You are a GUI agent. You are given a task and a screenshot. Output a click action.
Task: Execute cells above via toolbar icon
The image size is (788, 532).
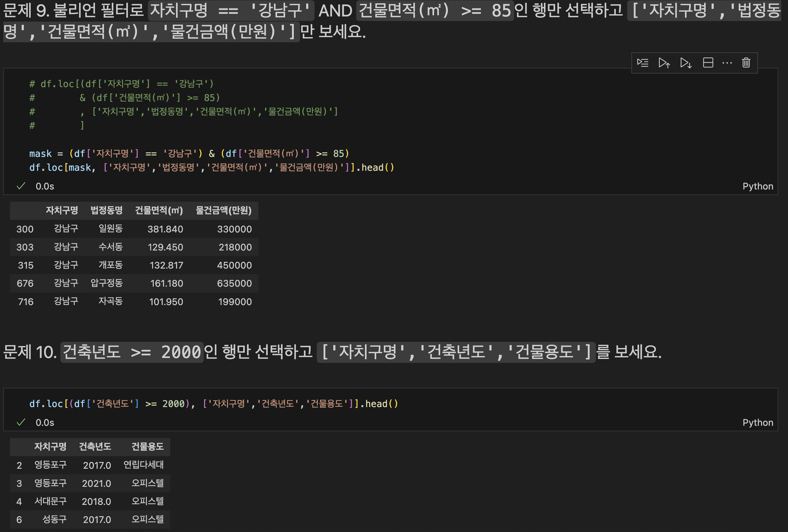pyautogui.click(x=664, y=63)
